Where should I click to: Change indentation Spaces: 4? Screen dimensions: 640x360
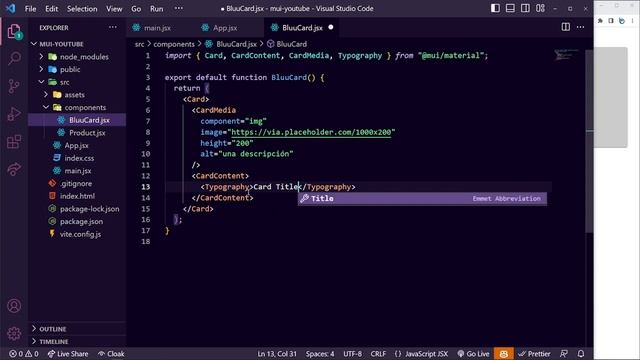(320, 353)
